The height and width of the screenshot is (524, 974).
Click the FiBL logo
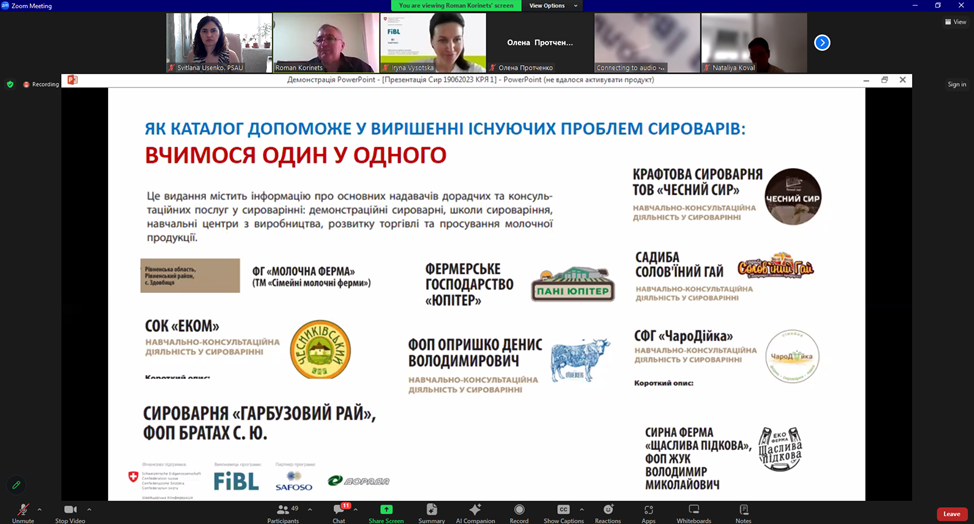pyautogui.click(x=236, y=481)
